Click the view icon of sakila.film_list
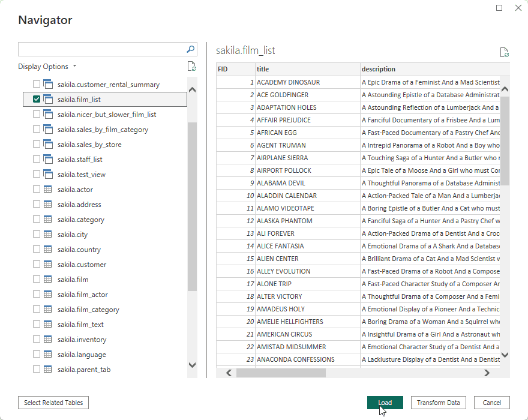Image resolution: width=528 pixels, height=420 pixels. pos(48,99)
